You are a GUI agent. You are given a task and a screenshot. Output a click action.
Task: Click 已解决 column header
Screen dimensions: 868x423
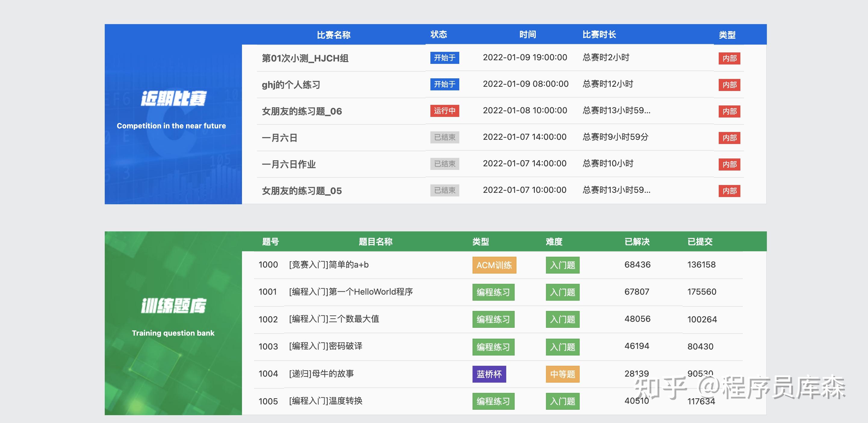point(637,242)
